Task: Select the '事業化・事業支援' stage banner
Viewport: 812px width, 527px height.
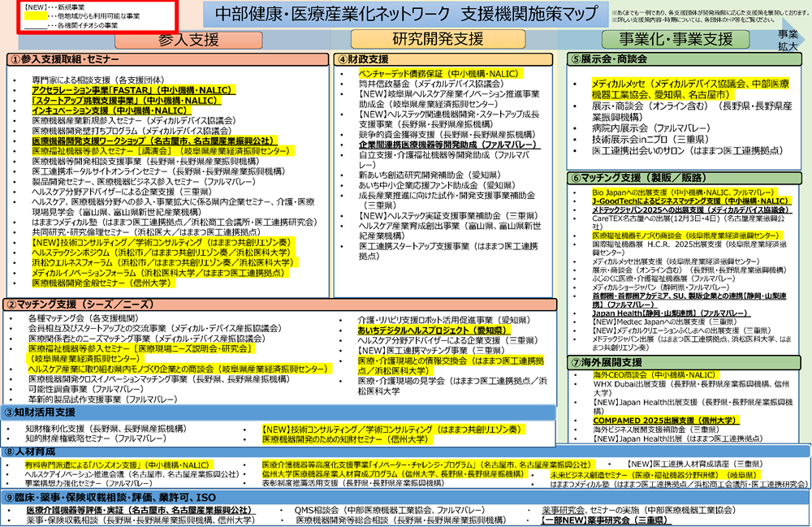Action: click(x=676, y=39)
